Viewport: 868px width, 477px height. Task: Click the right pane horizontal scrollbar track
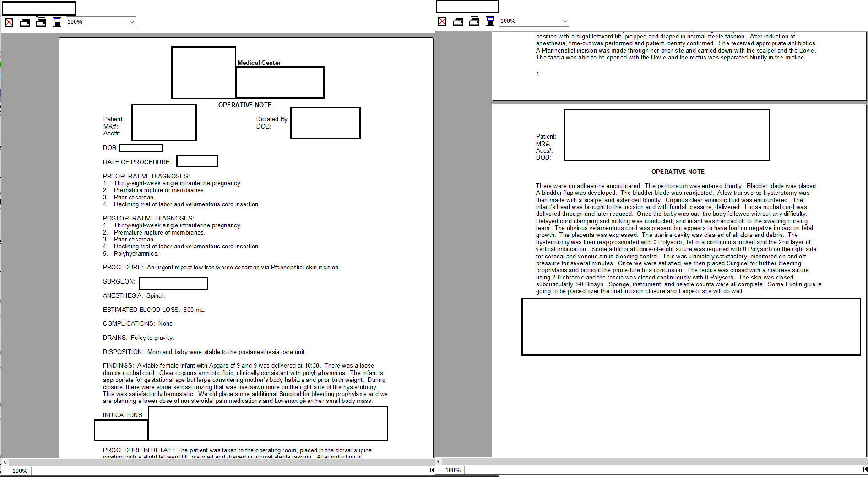coord(655,461)
